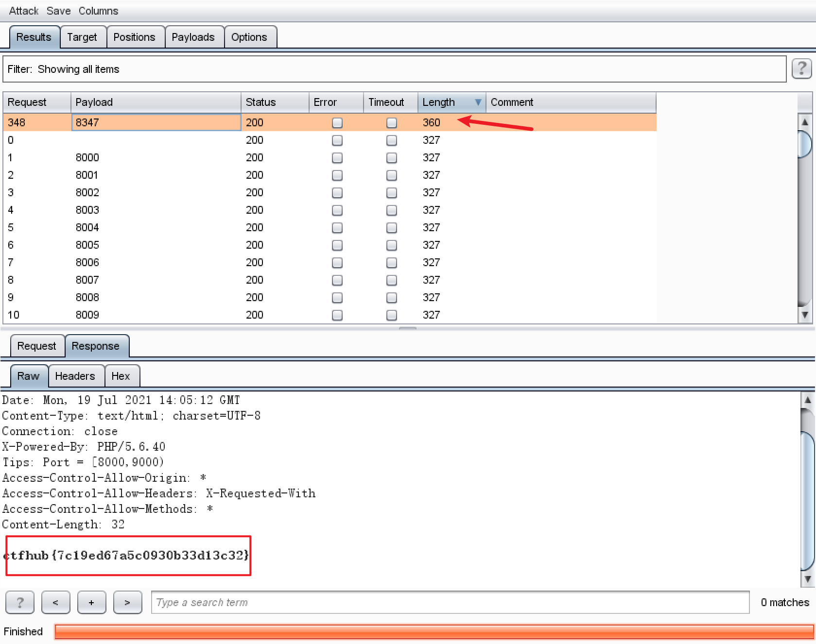The image size is (816, 644).
Task: Click the Finished attack progress bar
Action: [x=434, y=631]
